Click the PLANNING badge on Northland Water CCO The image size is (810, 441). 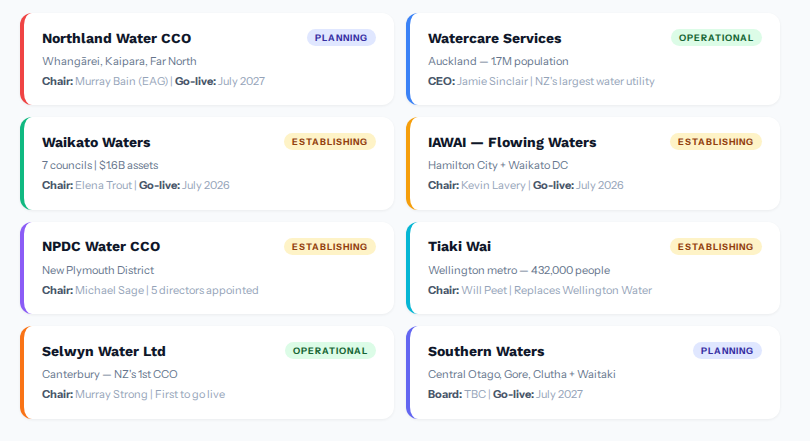[341, 38]
